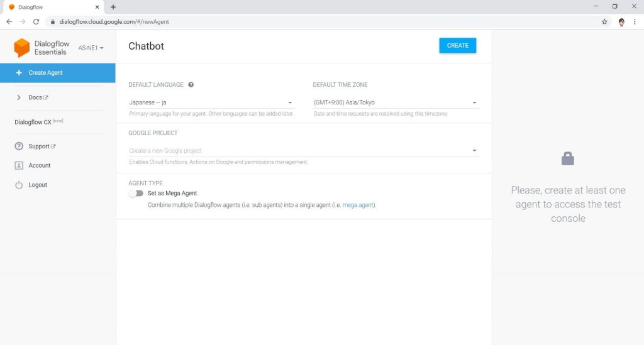
Task: Enable the Set as Mega Agent toggle
Action: click(x=136, y=193)
